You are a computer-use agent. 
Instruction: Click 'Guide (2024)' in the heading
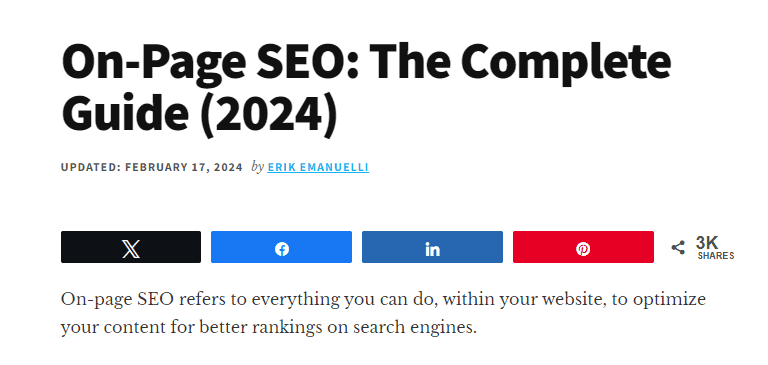pos(199,114)
